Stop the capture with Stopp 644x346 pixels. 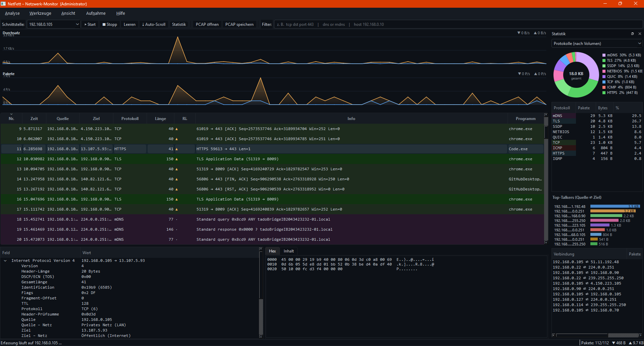click(110, 24)
